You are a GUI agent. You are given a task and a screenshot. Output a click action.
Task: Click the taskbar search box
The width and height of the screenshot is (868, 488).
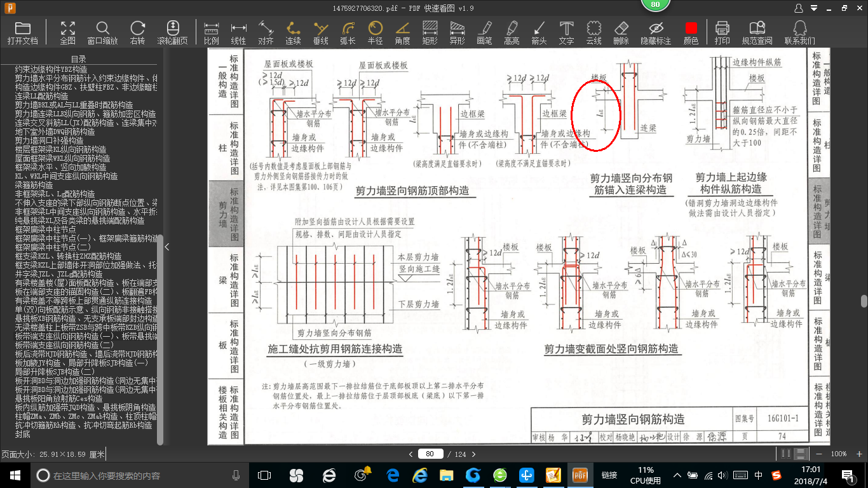[140, 475]
